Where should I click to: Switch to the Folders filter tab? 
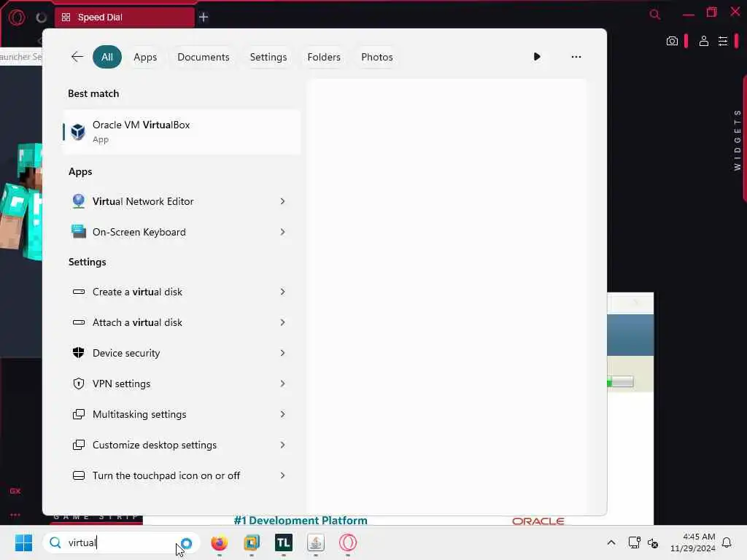tap(324, 57)
